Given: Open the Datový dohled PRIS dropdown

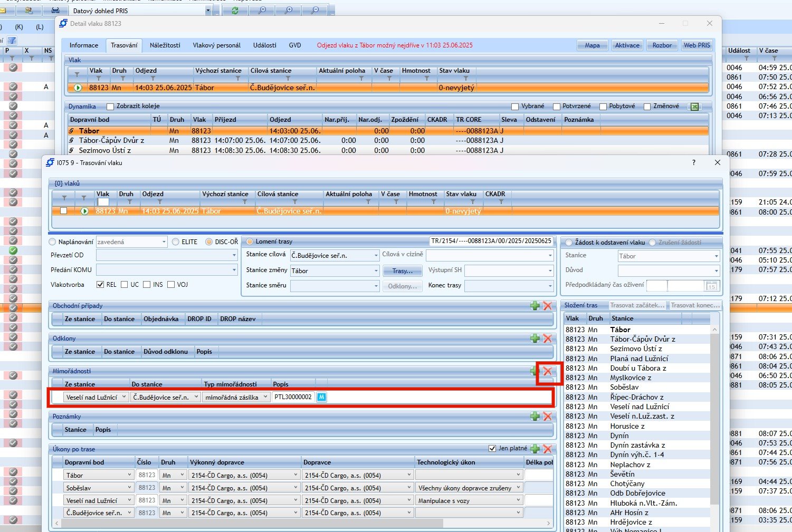Looking at the screenshot, I should 207,11.
